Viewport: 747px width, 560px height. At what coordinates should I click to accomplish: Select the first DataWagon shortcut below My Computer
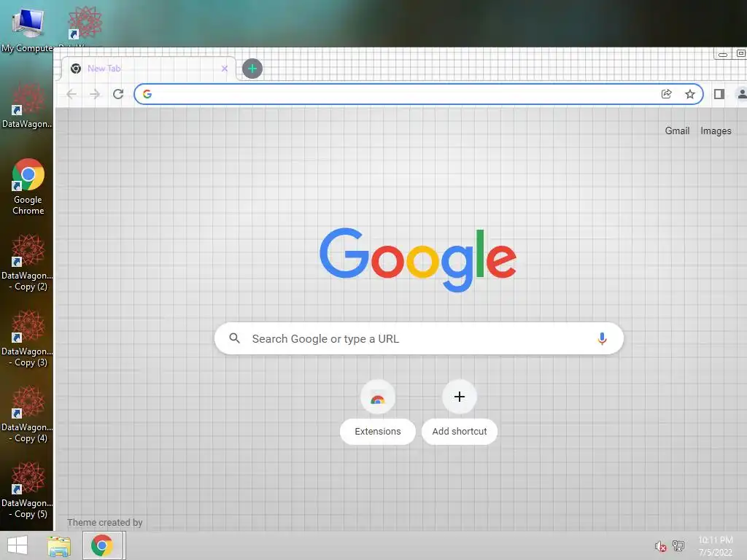[x=28, y=106]
